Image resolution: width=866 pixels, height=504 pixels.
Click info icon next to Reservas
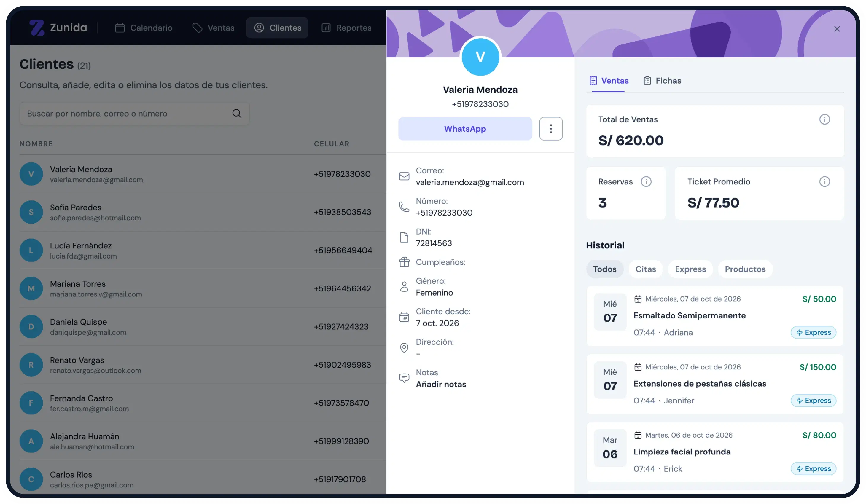[646, 181]
